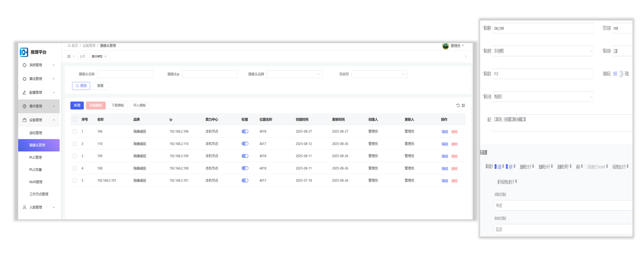Uncheck the 出现 algorithm capability checkbox
Image resolution: width=644 pixels, height=258 pixels.
496,167
